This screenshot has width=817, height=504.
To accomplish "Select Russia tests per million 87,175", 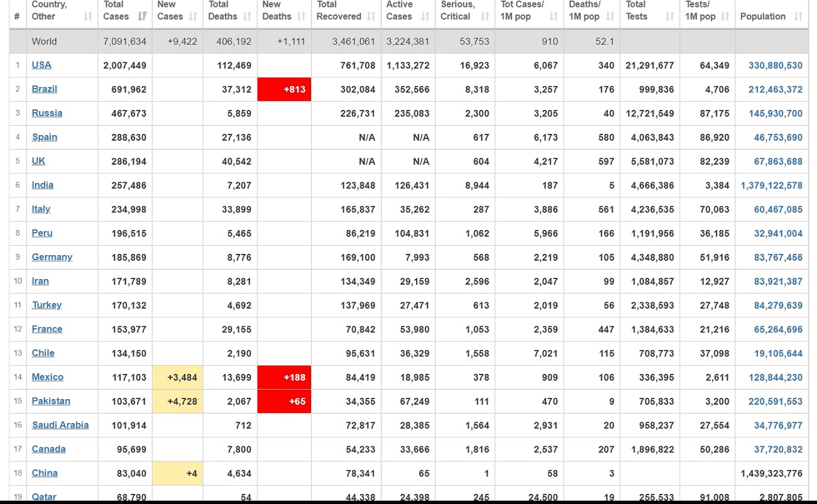I will pyautogui.click(x=715, y=113).
